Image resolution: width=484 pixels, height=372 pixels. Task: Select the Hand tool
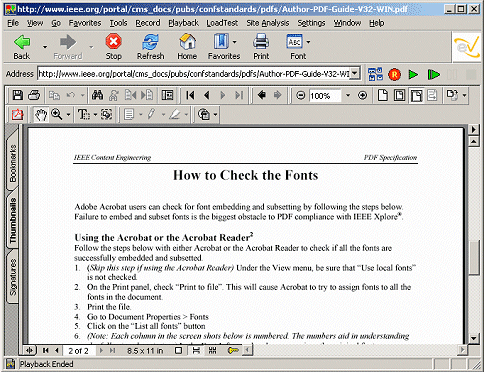pyautogui.click(x=41, y=115)
